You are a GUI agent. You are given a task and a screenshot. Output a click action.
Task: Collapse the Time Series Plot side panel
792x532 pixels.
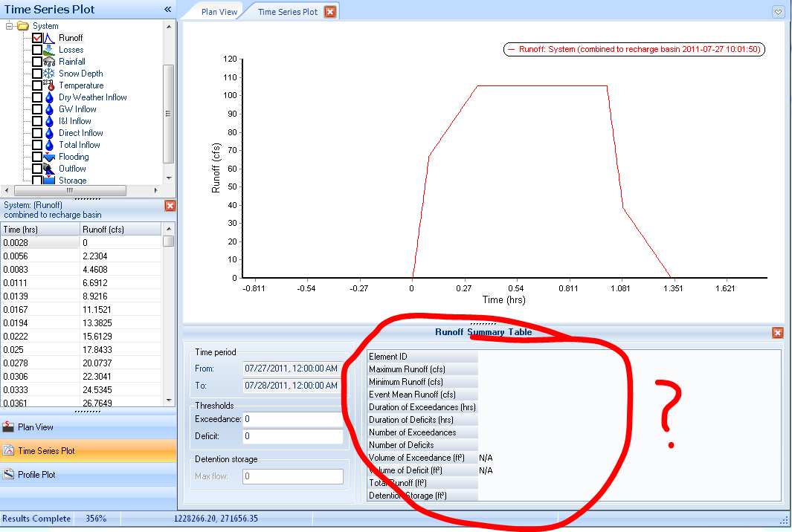(x=167, y=9)
